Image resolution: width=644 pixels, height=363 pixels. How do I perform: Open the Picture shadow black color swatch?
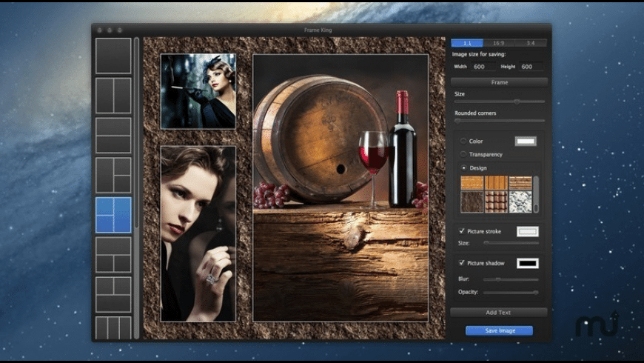527,263
